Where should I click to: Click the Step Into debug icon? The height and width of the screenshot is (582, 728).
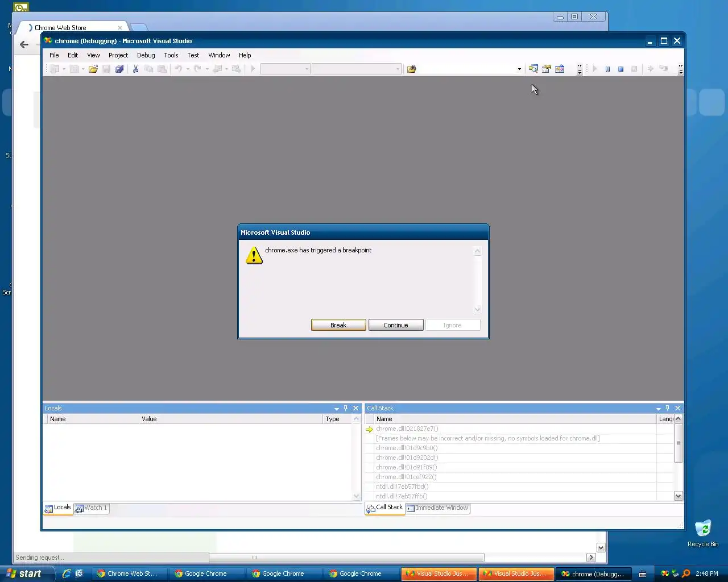663,69
